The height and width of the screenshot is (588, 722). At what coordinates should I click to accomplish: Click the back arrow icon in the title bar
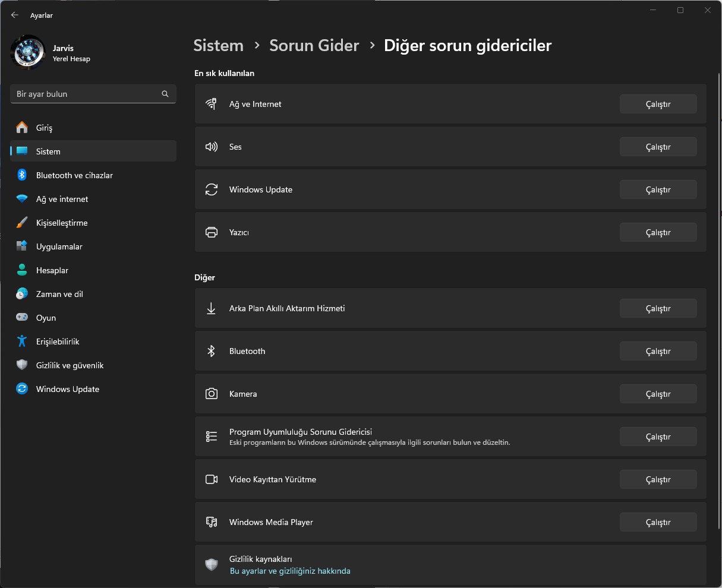(x=15, y=15)
